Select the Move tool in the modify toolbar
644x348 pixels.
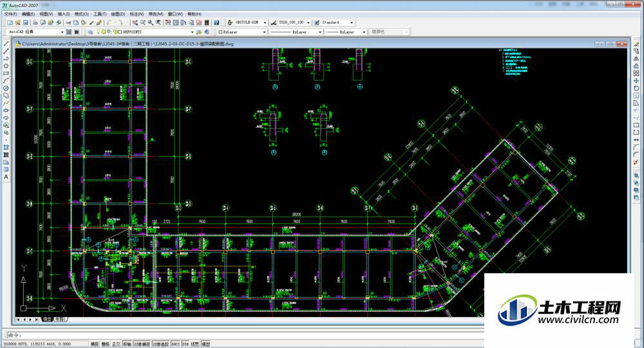coord(636,81)
